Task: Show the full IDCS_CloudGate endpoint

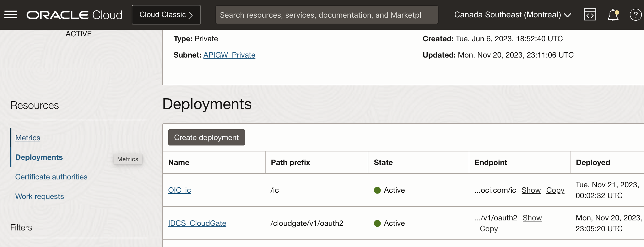Action: (x=532, y=218)
